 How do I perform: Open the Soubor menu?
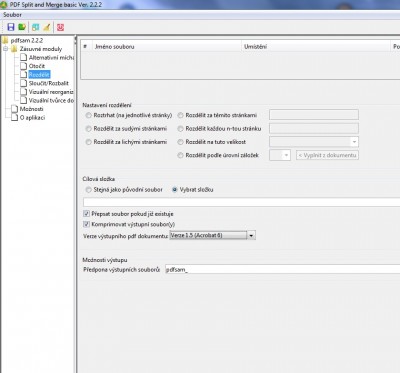[x=12, y=15]
